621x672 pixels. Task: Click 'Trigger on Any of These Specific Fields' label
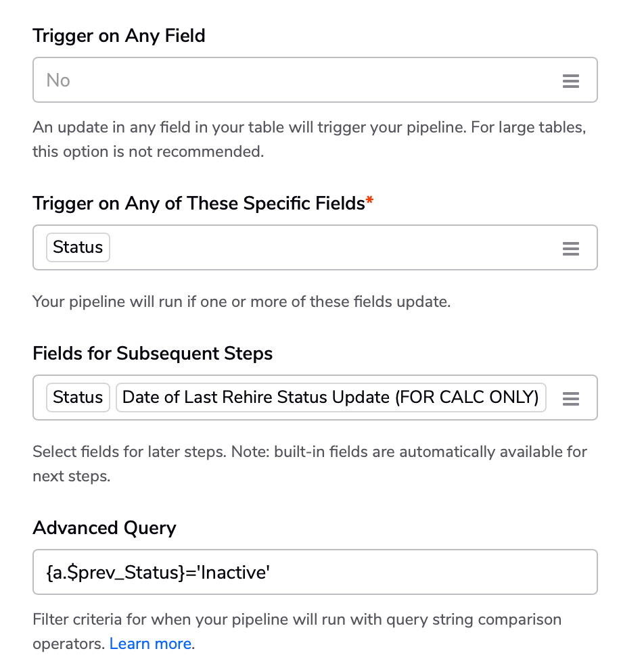tap(199, 203)
